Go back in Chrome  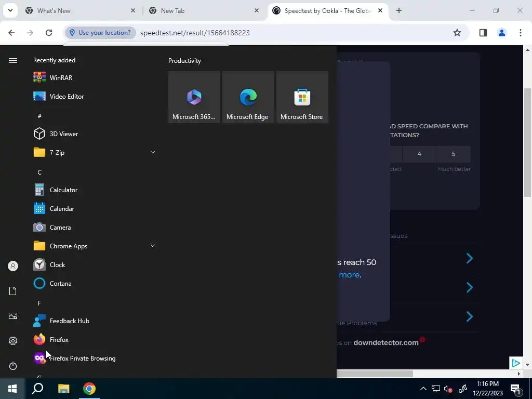11,33
